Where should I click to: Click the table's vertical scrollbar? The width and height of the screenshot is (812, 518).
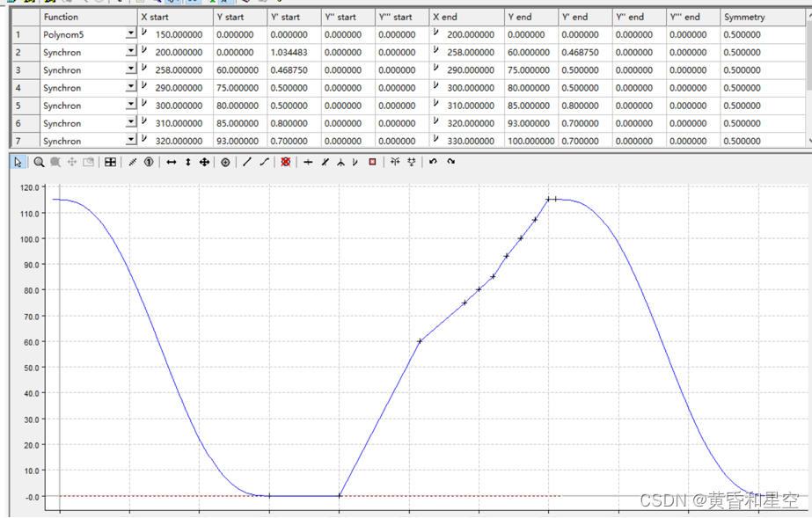point(808,77)
